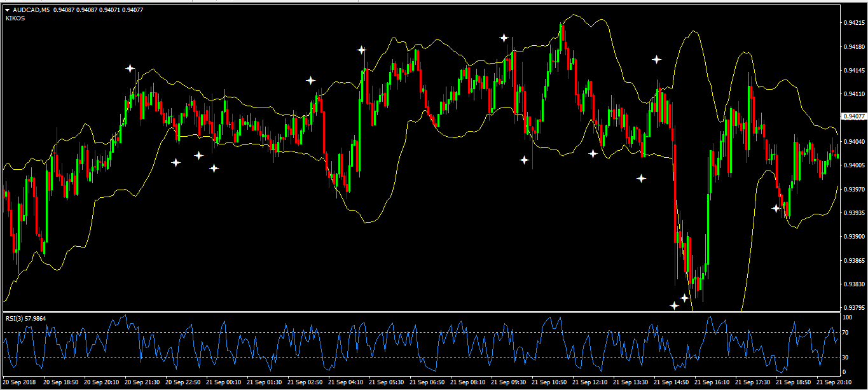
Task: Select the KIKOS indicator label
Action: 15,18
